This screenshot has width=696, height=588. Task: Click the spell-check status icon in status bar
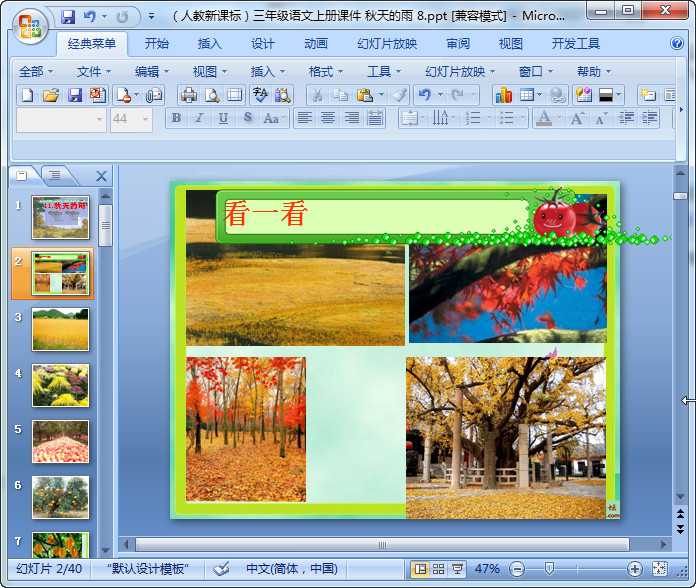[221, 568]
